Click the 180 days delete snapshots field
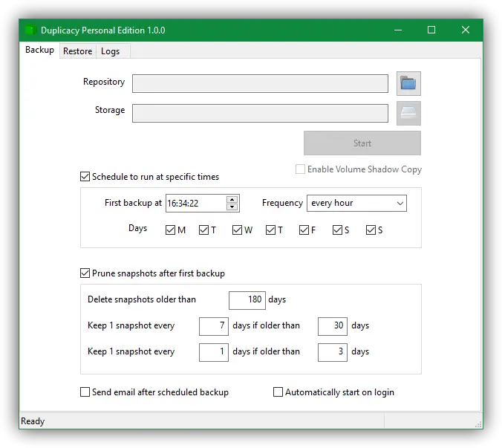502x448 pixels. coord(247,300)
